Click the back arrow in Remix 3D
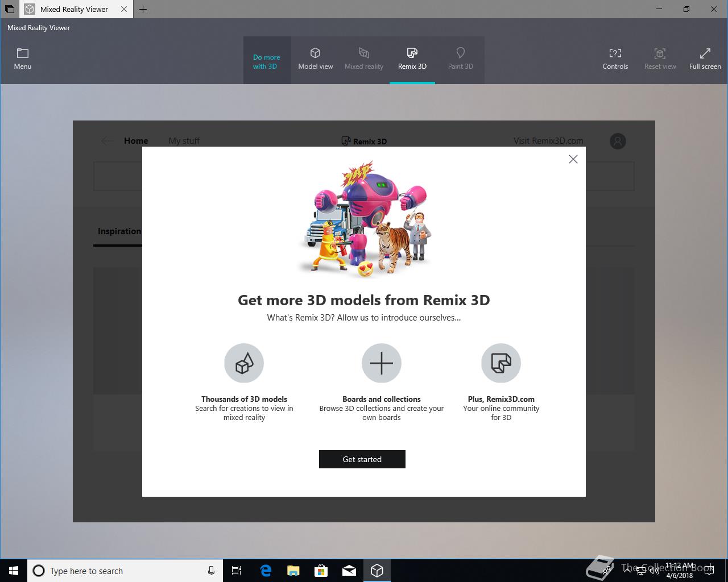The width and height of the screenshot is (728, 582). click(x=107, y=141)
